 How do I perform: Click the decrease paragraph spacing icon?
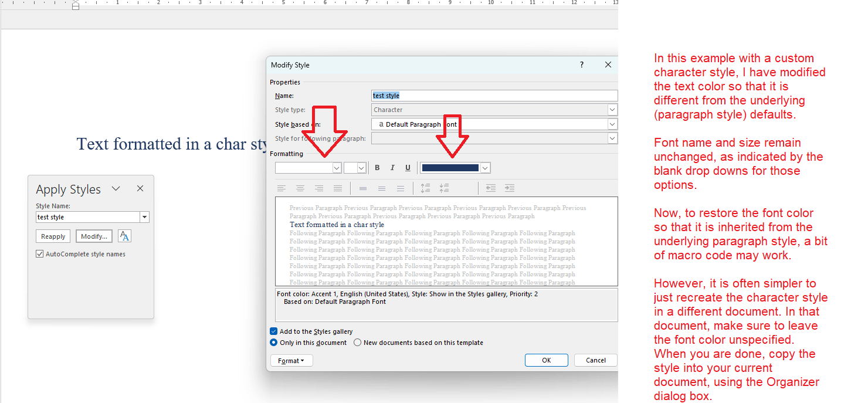pyautogui.click(x=445, y=188)
